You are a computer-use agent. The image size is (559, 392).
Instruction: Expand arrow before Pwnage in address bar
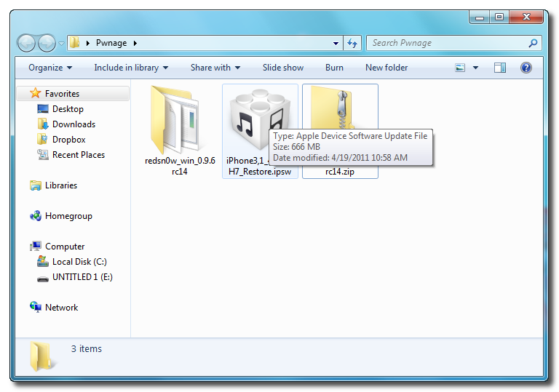87,43
